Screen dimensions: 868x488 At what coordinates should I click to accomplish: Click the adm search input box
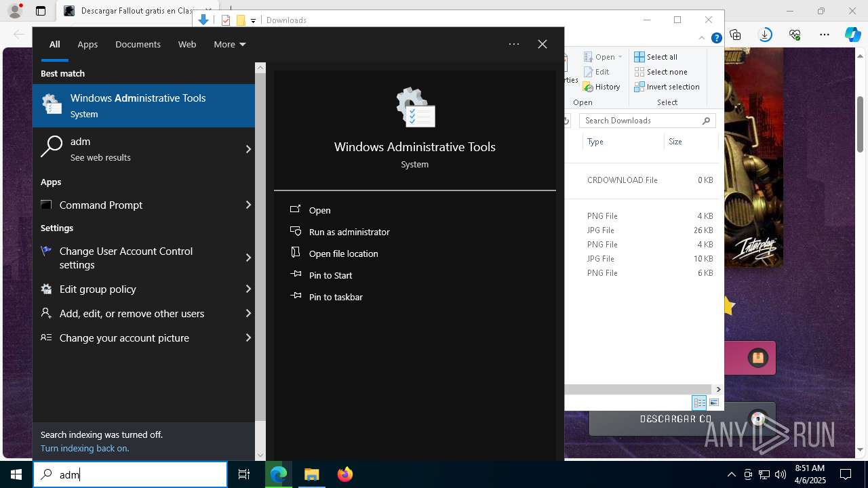point(130,474)
